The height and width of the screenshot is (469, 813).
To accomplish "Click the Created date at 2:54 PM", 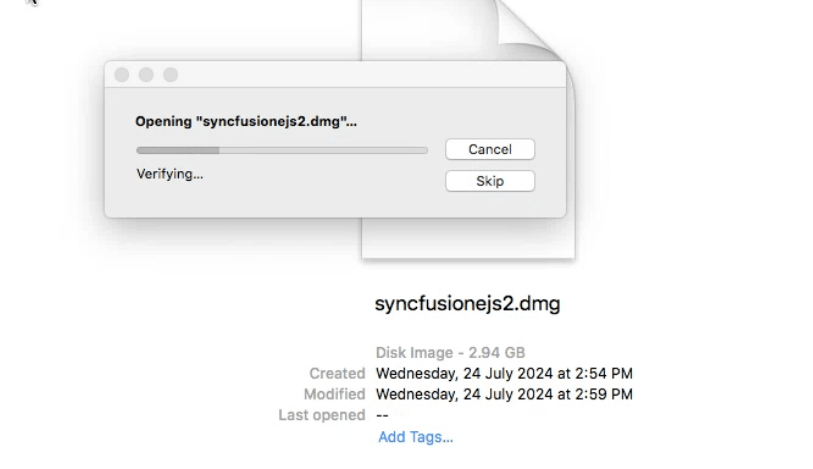I will [x=504, y=374].
